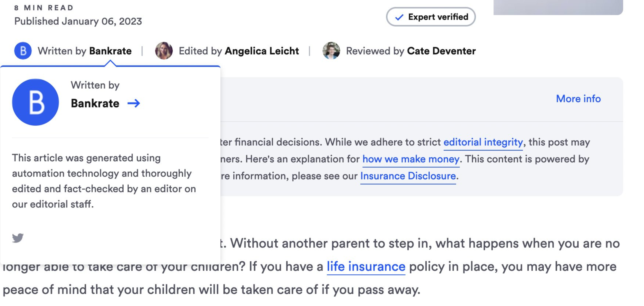Screen dimensions: 644x306
Task: Click the blue arrow next to Bankrate
Action: [x=134, y=103]
